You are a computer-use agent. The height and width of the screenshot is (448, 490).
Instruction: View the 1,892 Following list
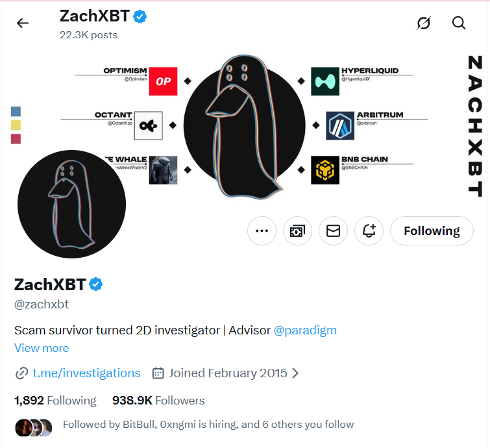pyautogui.click(x=55, y=401)
